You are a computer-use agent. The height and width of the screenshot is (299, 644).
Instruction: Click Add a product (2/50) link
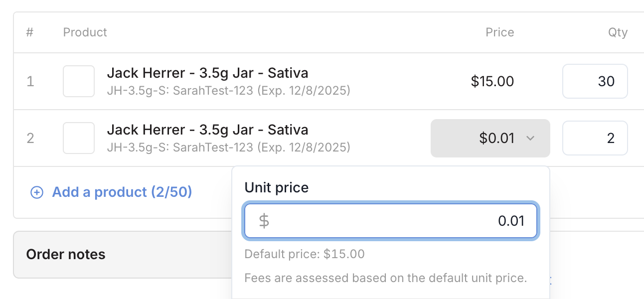[x=122, y=192]
